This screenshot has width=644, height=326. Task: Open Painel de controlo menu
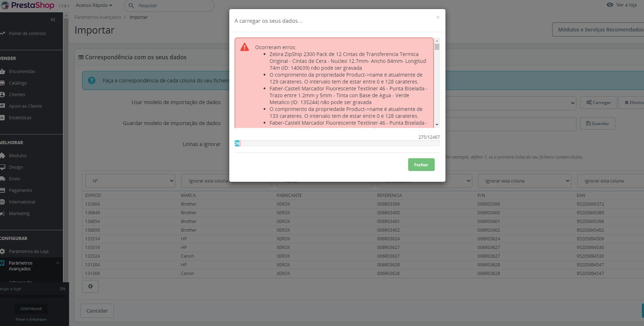click(x=27, y=33)
